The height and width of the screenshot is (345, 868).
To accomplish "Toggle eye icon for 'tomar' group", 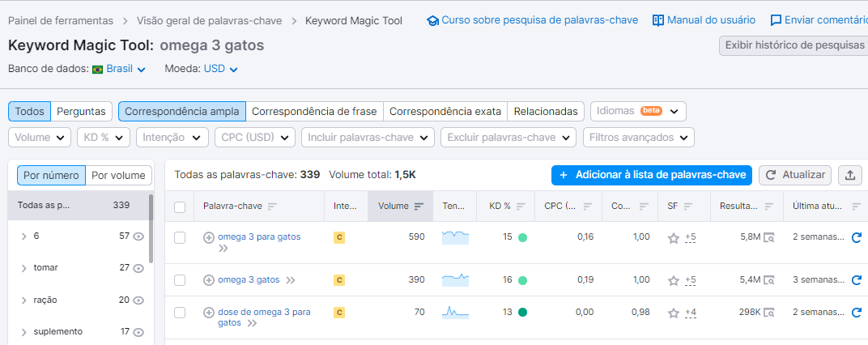I will 138,269.
